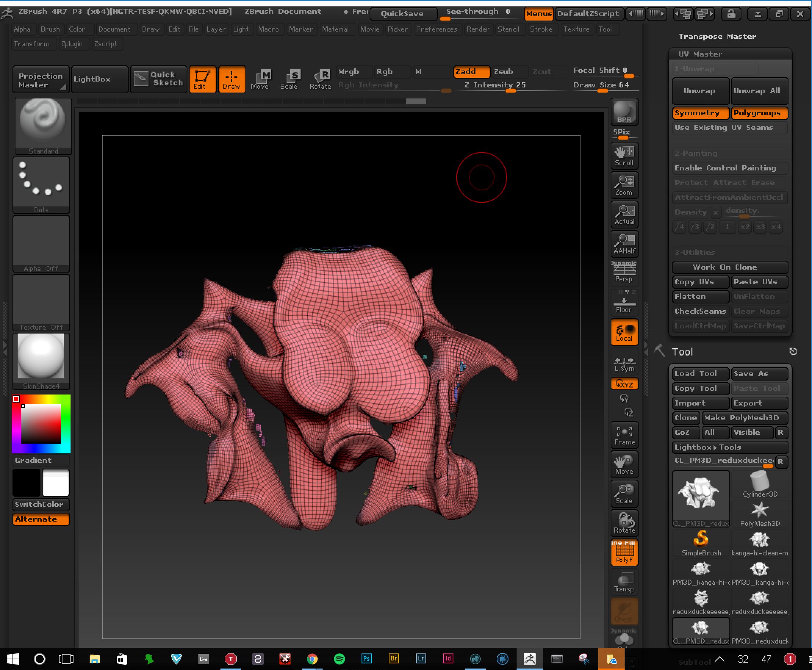This screenshot has height=670, width=812.
Task: Toggle Polygroups in UV Master
Action: click(759, 113)
